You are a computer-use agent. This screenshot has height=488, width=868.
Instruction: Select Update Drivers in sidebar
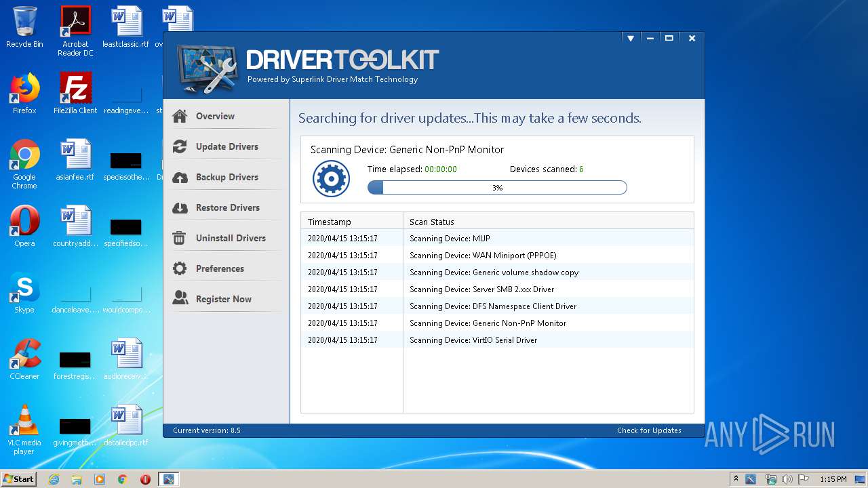pyautogui.click(x=226, y=146)
